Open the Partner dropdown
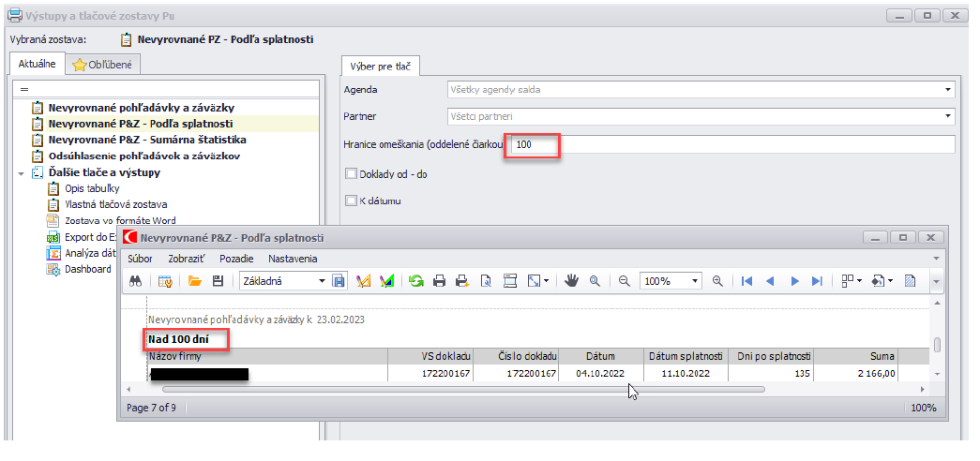This screenshot has height=461, width=980. [947, 117]
